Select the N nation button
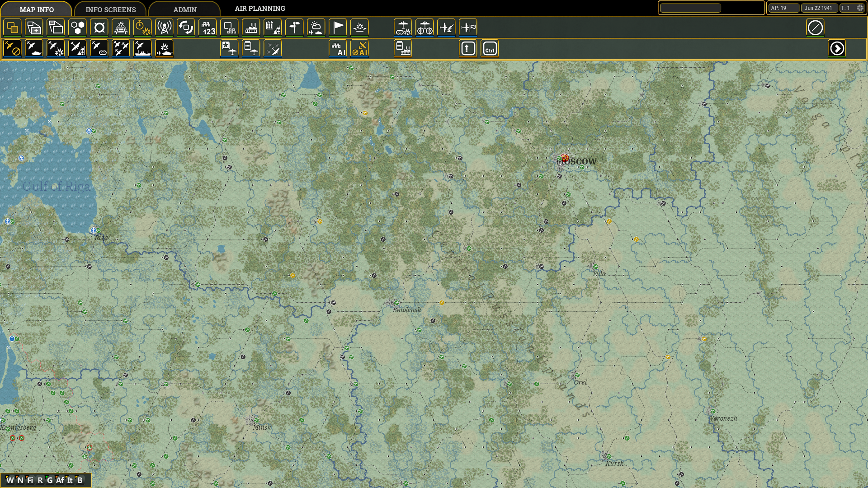 click(20, 480)
